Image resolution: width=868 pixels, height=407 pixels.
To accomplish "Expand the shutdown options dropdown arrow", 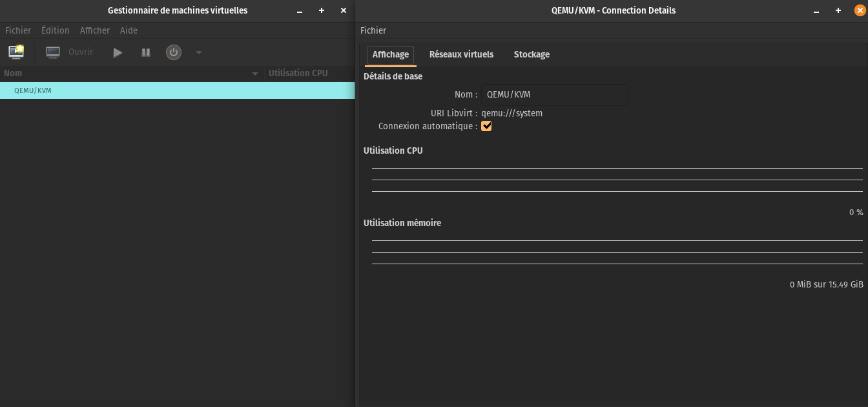I will 199,52.
